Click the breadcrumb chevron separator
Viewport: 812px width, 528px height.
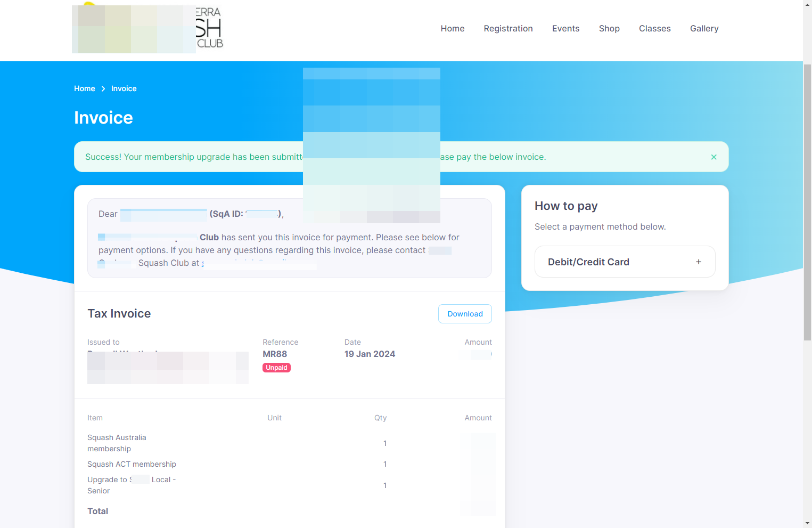pos(103,89)
